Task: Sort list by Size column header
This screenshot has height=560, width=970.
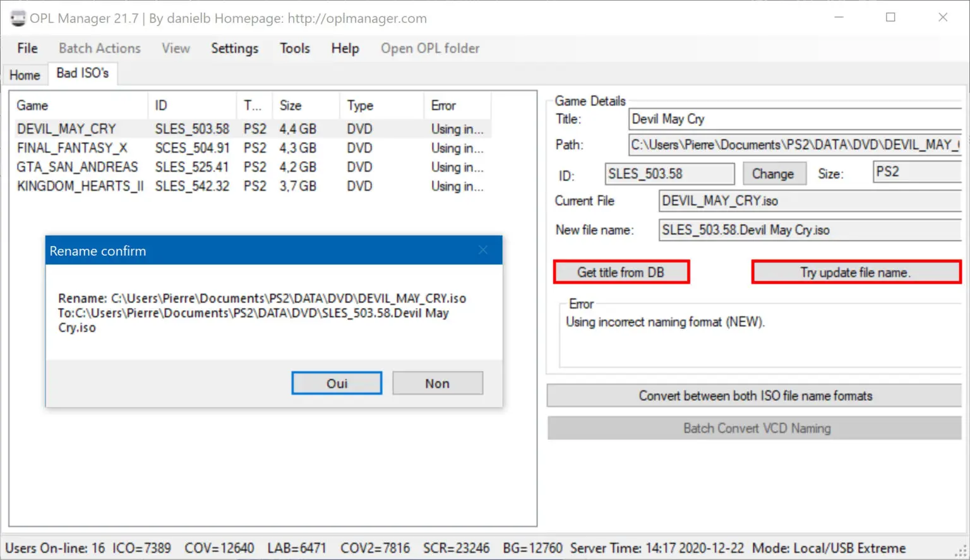Action: pos(290,105)
